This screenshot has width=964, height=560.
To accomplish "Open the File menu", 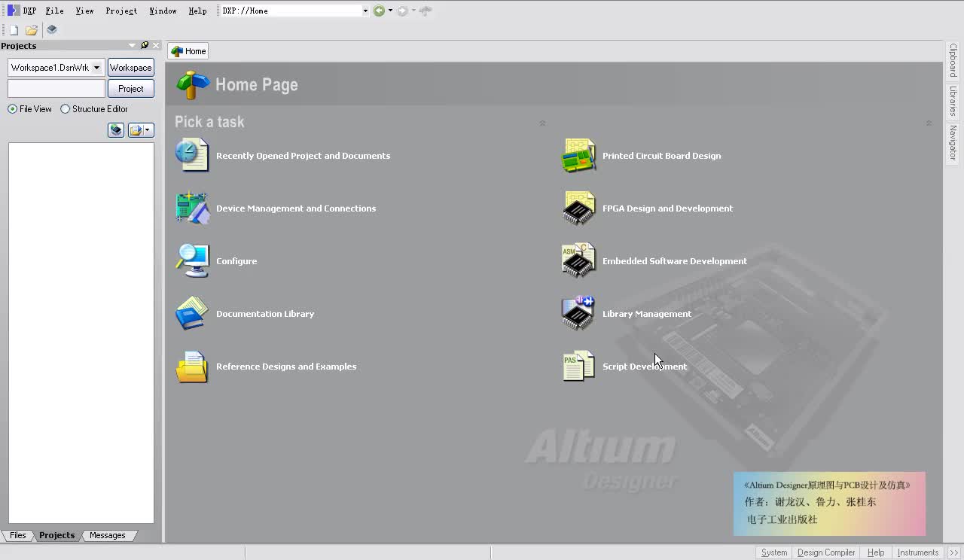I will coord(54,11).
